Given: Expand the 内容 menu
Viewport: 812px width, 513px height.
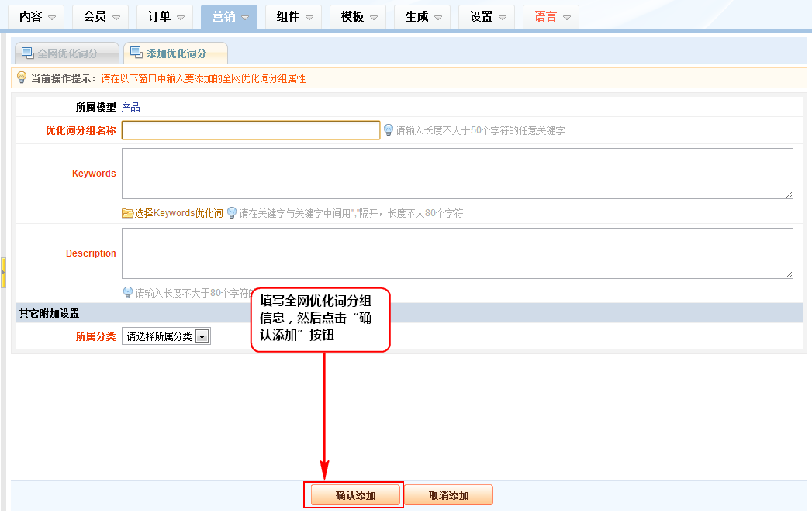Looking at the screenshot, I should (x=37, y=16).
